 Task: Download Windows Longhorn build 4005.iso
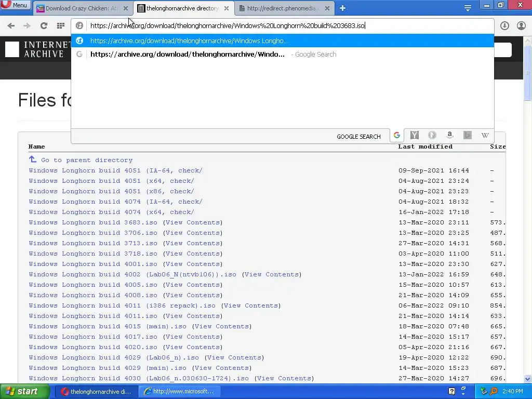pyautogui.click(x=93, y=285)
